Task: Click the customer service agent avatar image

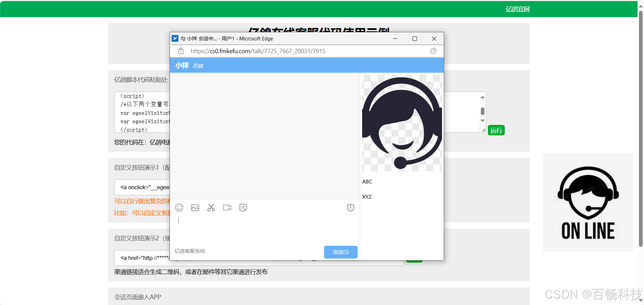Action: pyautogui.click(x=402, y=123)
